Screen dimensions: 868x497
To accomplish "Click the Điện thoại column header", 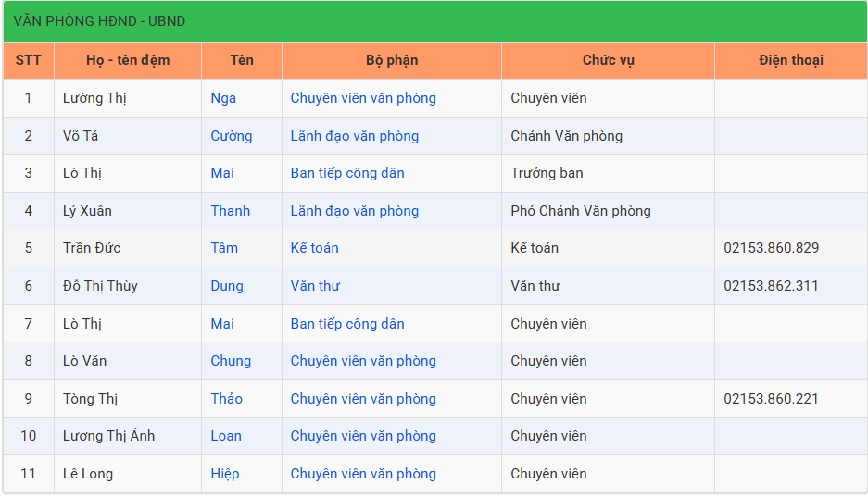I will [x=791, y=60].
